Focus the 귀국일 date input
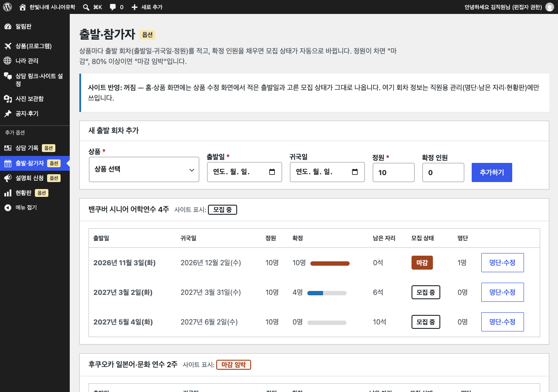The width and height of the screenshot is (558, 392). coord(327,172)
